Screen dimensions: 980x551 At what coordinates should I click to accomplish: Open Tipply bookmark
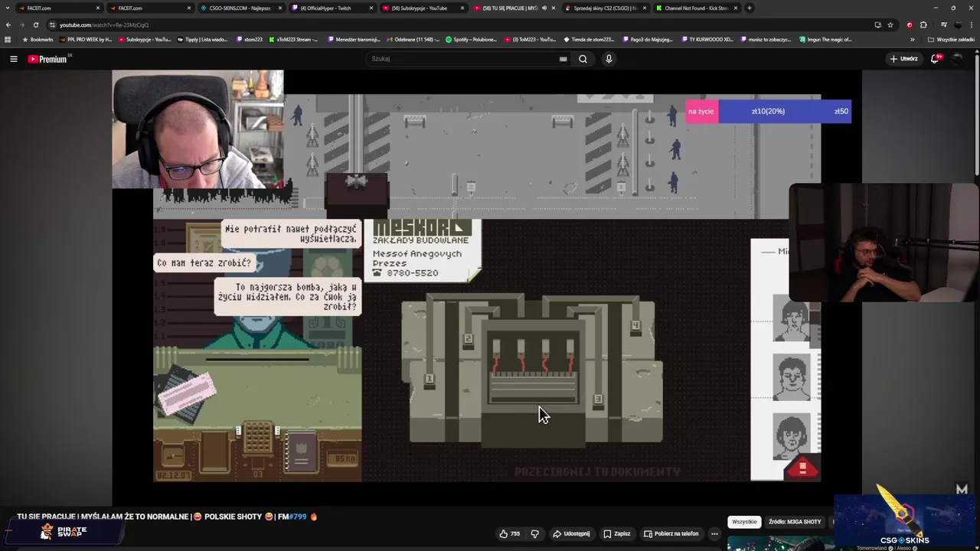tap(202, 39)
